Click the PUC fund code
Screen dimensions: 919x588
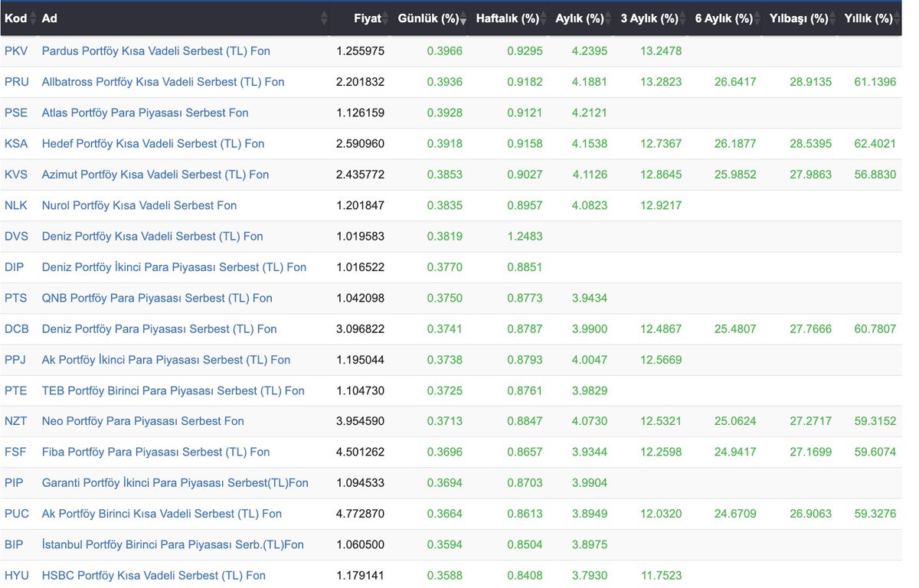point(17,514)
